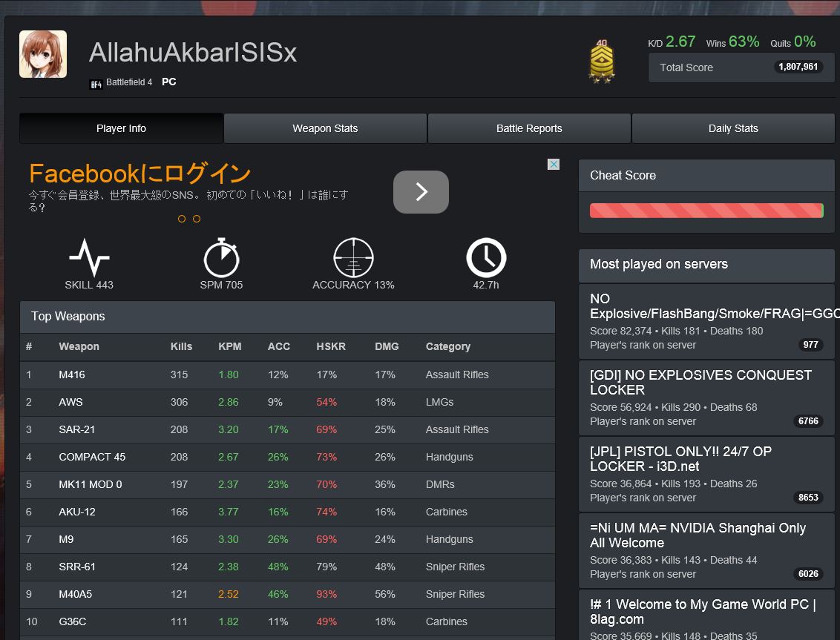Sort table by KPM column header

click(230, 346)
